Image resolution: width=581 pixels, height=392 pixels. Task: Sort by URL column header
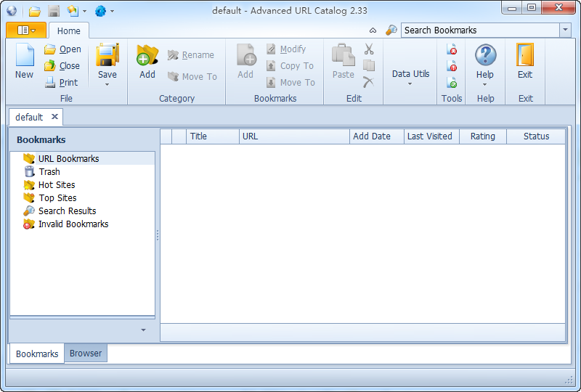coord(294,136)
